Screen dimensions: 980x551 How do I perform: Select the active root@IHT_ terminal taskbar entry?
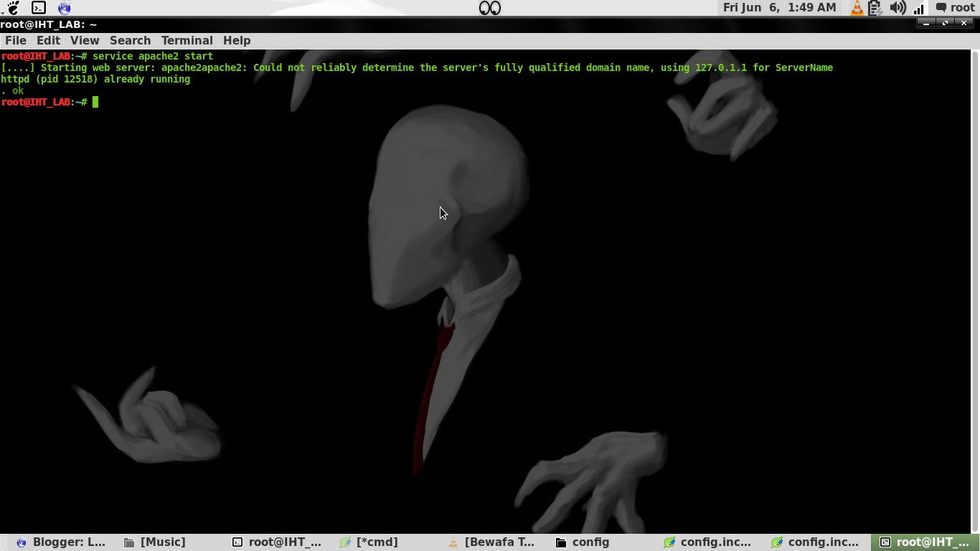point(925,542)
